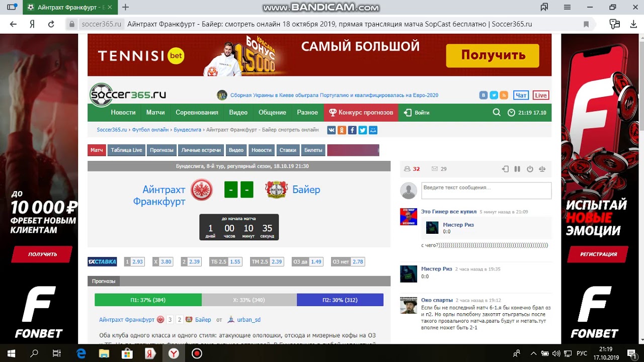Share via Facebook icon
This screenshot has height=362, width=644.
352,130
